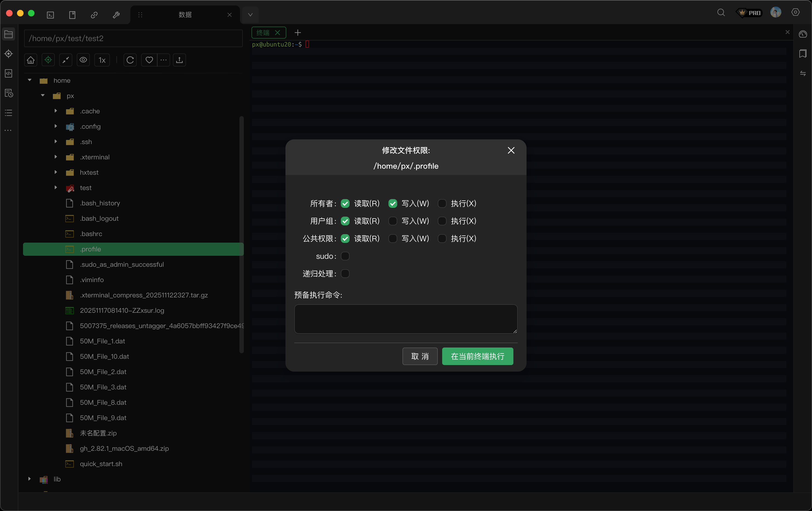Add a new terminal tab with plus

[x=298, y=33]
